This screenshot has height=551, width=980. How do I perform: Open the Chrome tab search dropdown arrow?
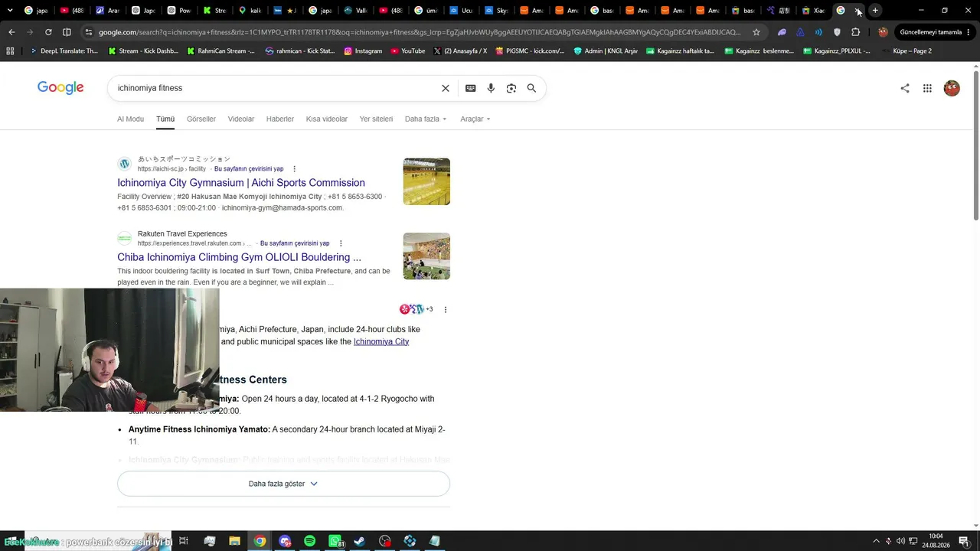tap(10, 11)
